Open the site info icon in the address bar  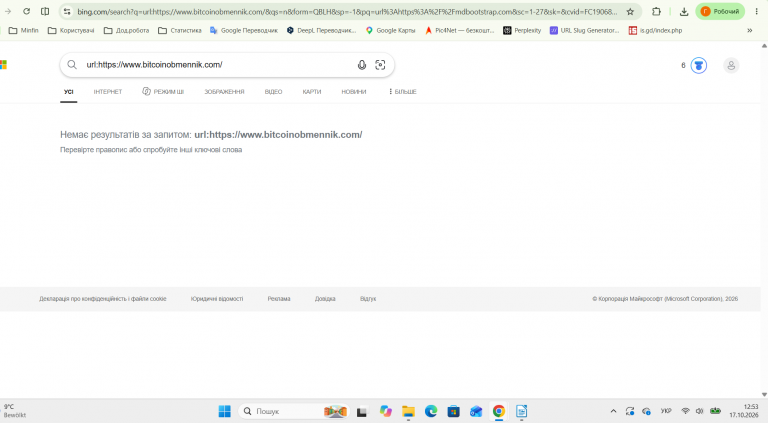click(67, 11)
